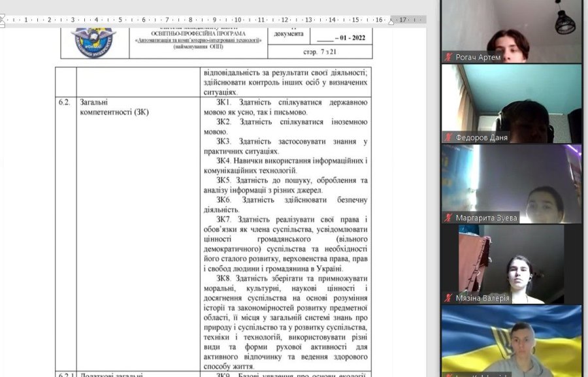
Task: Click the muted microphone icon for Маргарита Зуева
Action: [448, 218]
